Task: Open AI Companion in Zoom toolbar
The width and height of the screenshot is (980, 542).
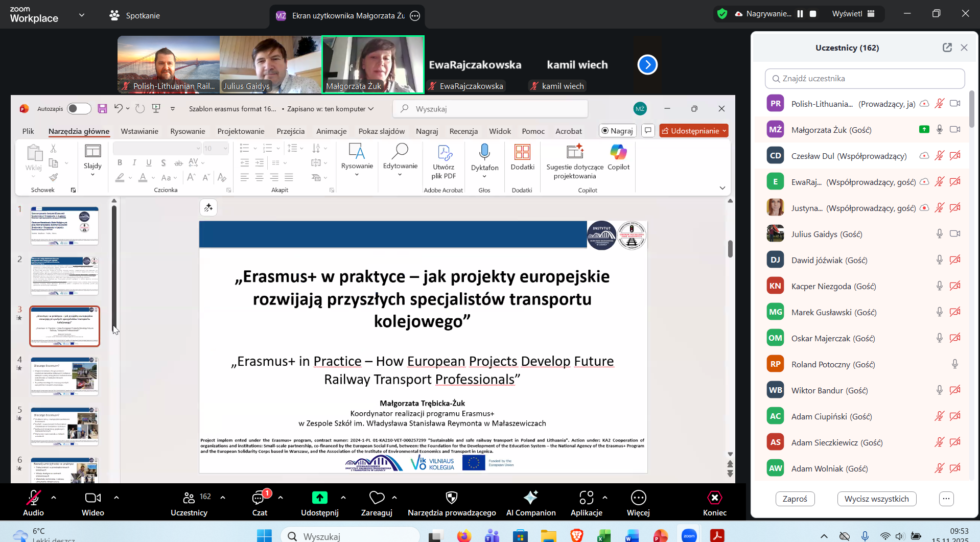Action: pos(530,498)
